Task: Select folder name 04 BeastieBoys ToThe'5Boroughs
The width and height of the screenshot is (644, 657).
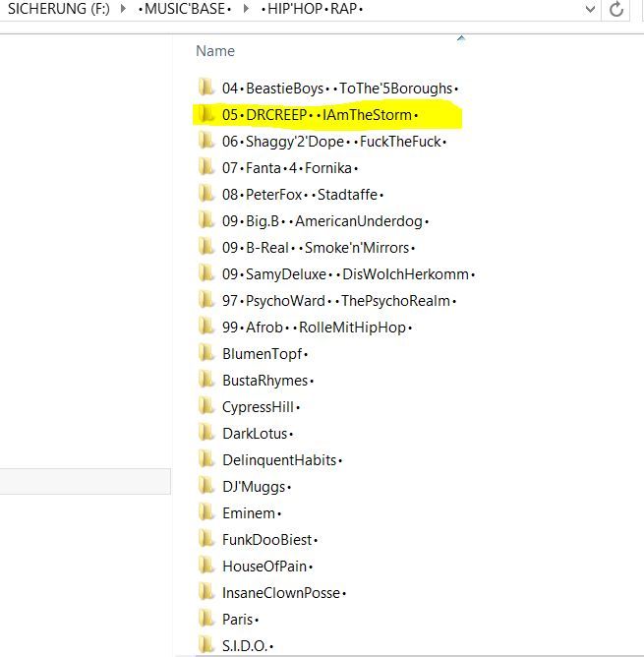Action: (x=340, y=89)
